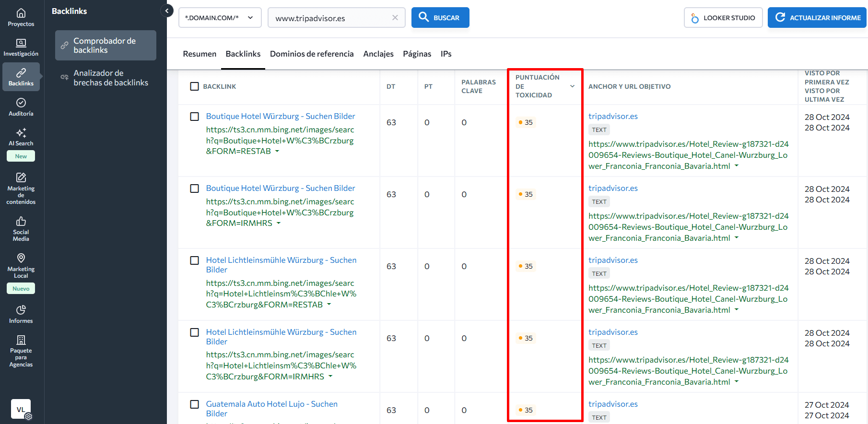Viewport: 868px width, 424px height.
Task: Click the Palabras Clave column header
Action: point(479,86)
